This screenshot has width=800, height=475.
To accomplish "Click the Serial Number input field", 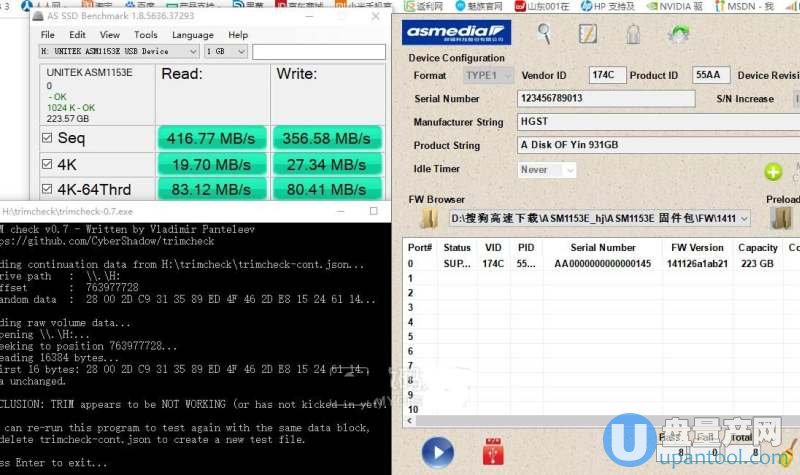I will click(x=605, y=99).
